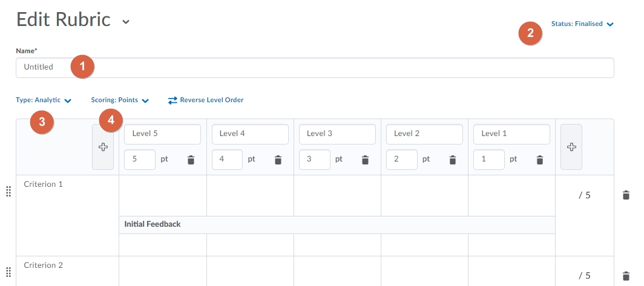Delete Level 5 with its trash icon
This screenshot has height=286, width=644.
tap(191, 160)
